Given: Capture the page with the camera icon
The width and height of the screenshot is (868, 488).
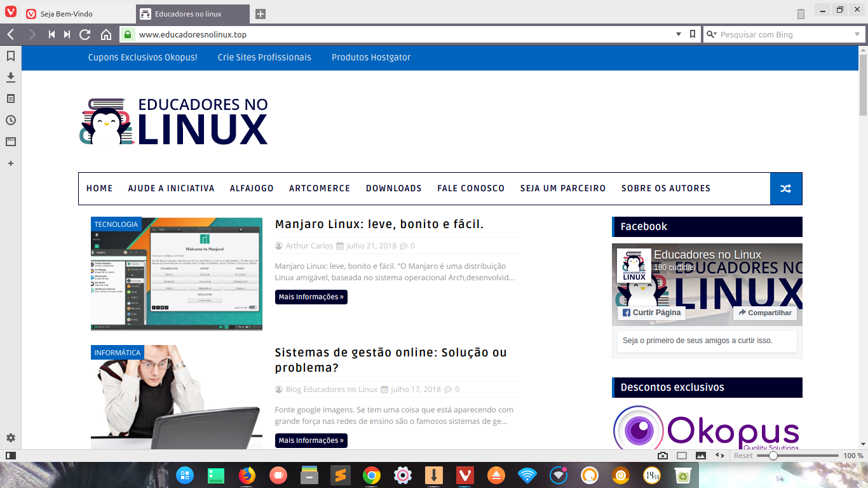Looking at the screenshot, I should (x=663, y=456).
